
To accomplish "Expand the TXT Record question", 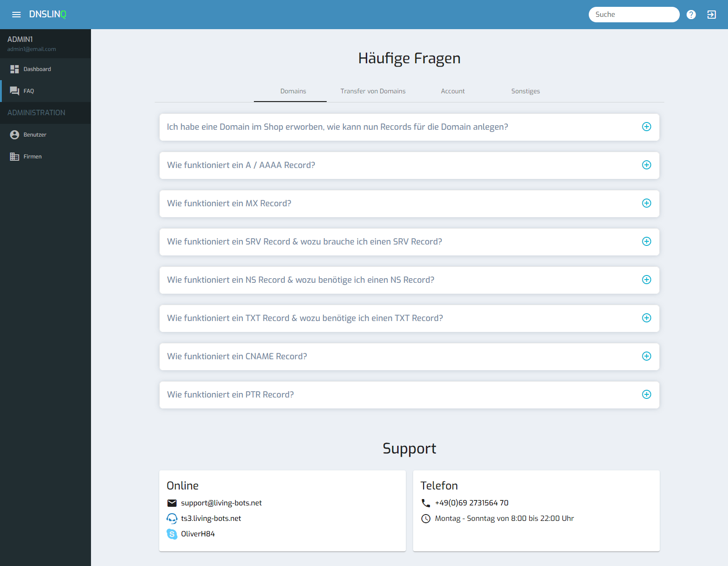I will click(x=409, y=318).
